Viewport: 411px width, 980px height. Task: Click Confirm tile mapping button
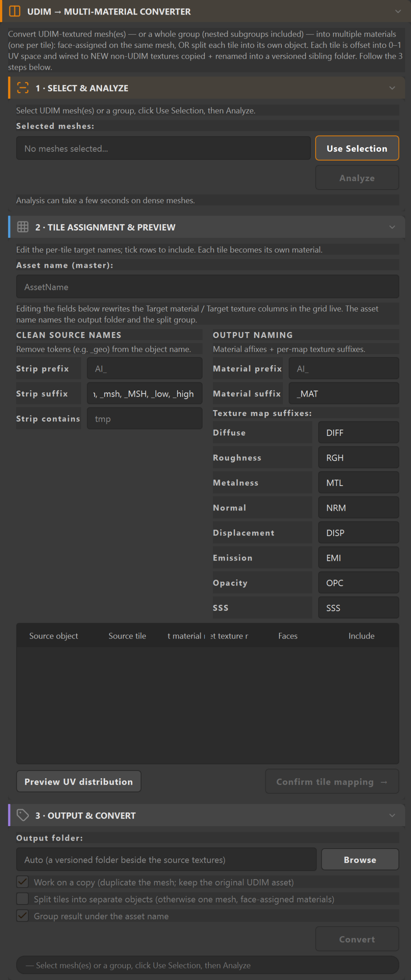click(332, 781)
